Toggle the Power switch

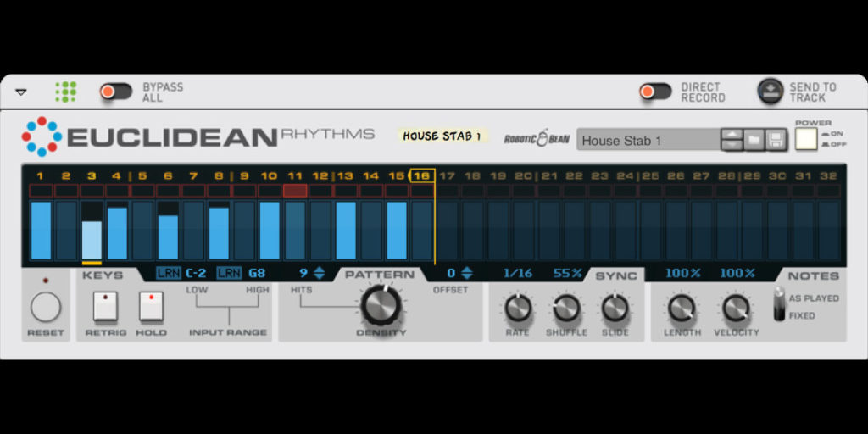click(807, 140)
